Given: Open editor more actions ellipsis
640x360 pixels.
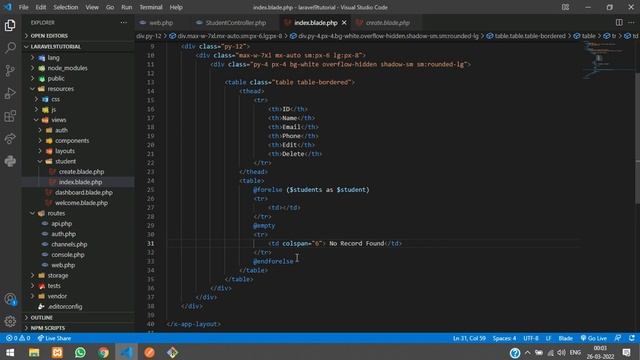Looking at the screenshot, I should click(x=631, y=23).
